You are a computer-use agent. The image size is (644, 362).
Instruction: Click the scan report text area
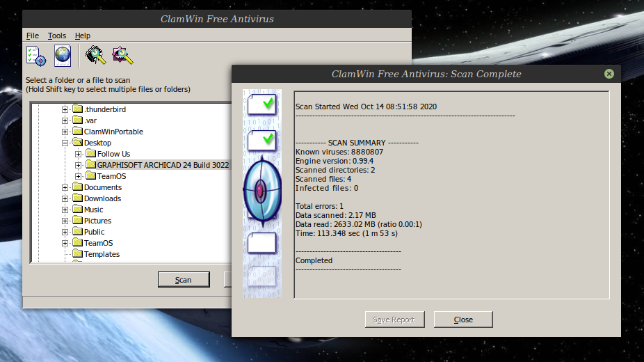[451, 195]
